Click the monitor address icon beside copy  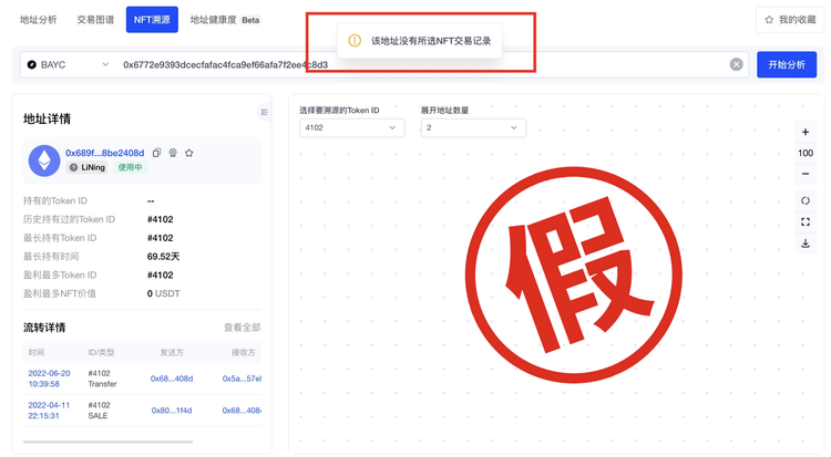click(173, 153)
